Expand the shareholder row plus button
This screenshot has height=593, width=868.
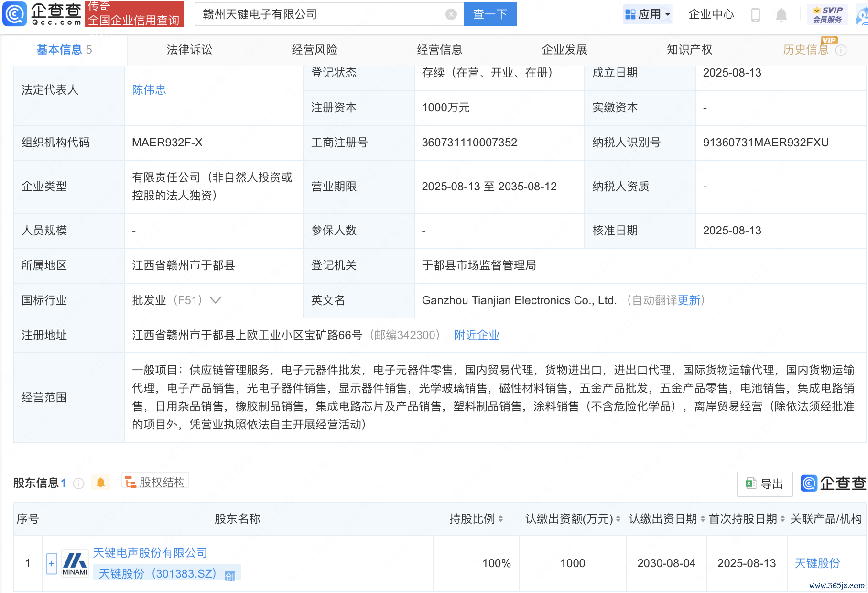coord(52,563)
